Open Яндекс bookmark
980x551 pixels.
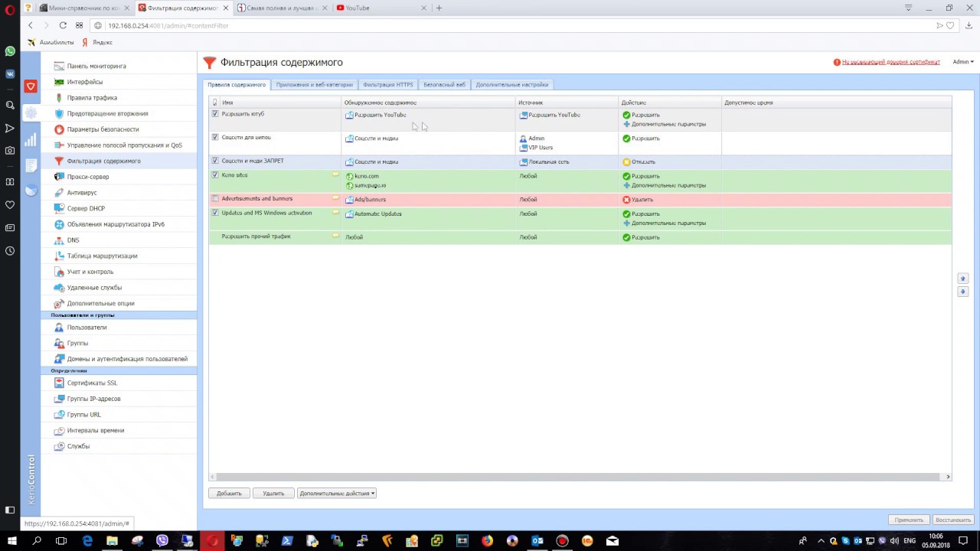(x=98, y=43)
